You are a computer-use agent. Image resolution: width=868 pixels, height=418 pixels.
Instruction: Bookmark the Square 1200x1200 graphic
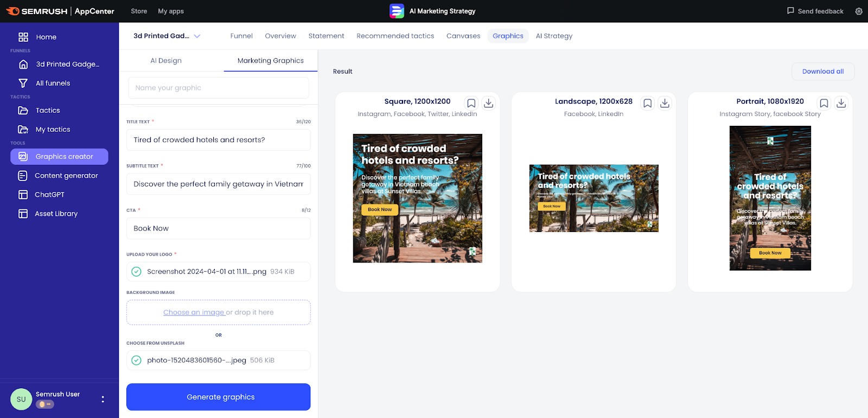tap(471, 103)
